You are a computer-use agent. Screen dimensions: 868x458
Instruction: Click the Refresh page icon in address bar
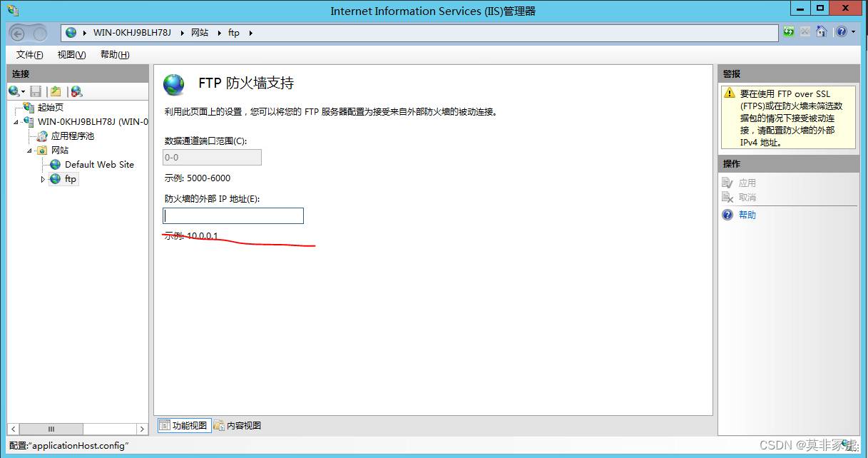click(x=789, y=32)
